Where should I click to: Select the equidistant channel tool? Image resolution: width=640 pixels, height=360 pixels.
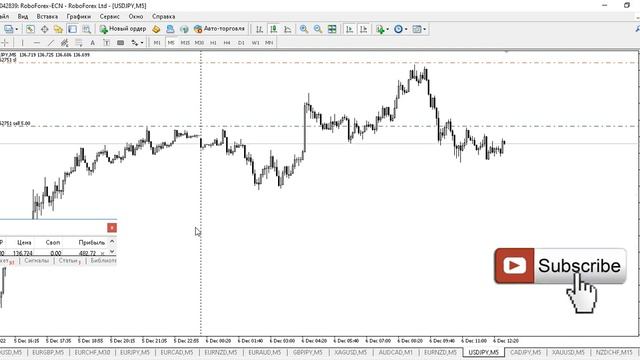tap(64, 42)
